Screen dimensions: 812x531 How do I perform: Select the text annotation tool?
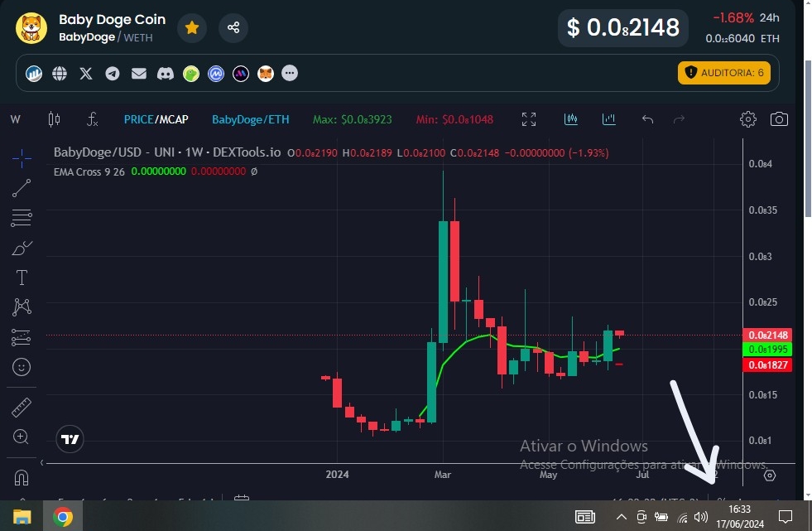click(x=22, y=278)
